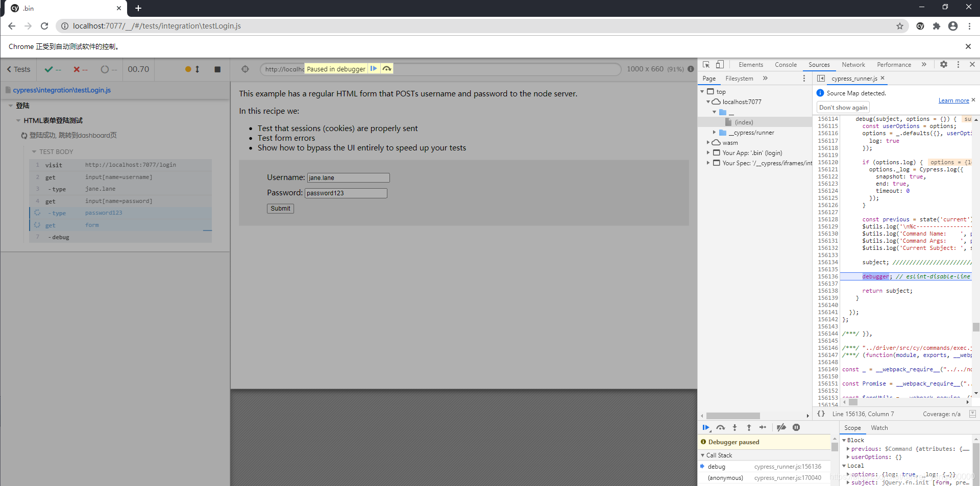Collapse the Block scope section
The image size is (980, 486).
tap(844, 440)
